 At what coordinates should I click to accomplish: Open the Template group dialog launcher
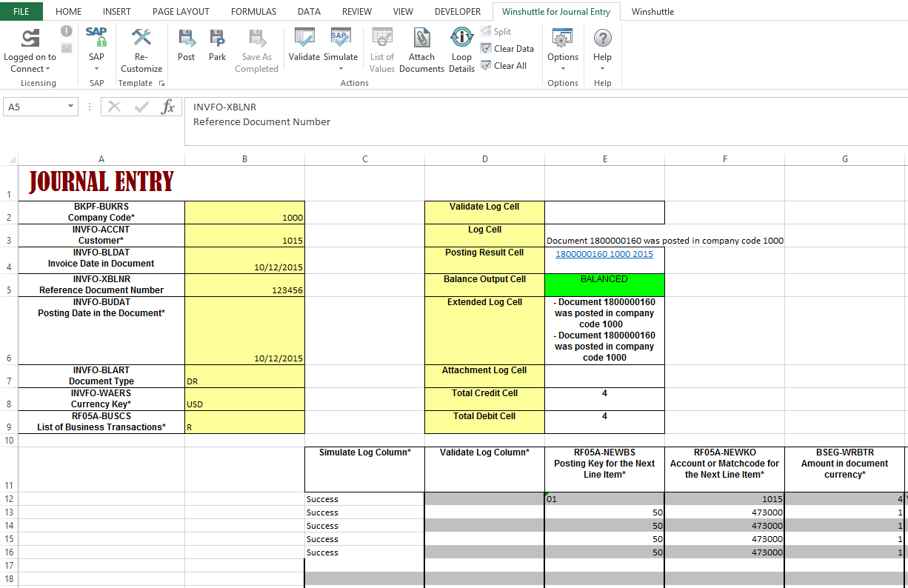pyautogui.click(x=162, y=84)
